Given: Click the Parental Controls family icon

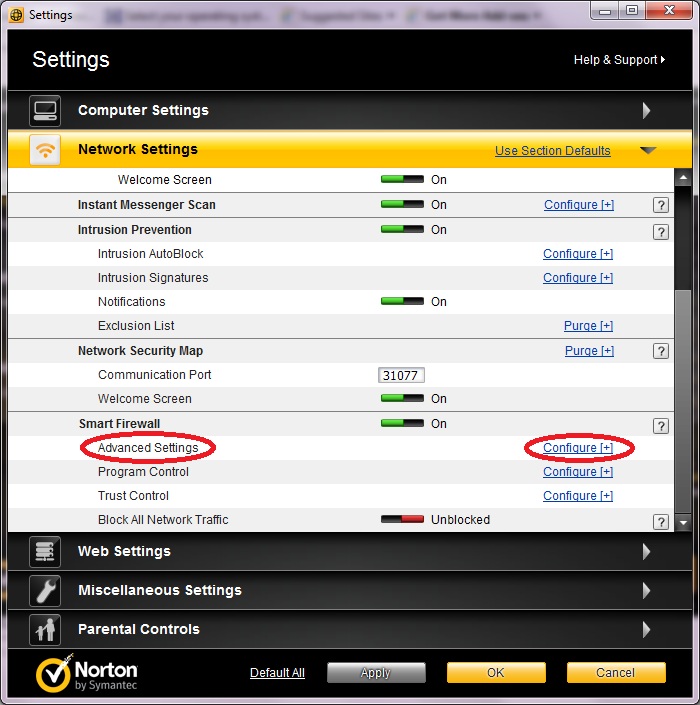Looking at the screenshot, I should click(x=45, y=629).
